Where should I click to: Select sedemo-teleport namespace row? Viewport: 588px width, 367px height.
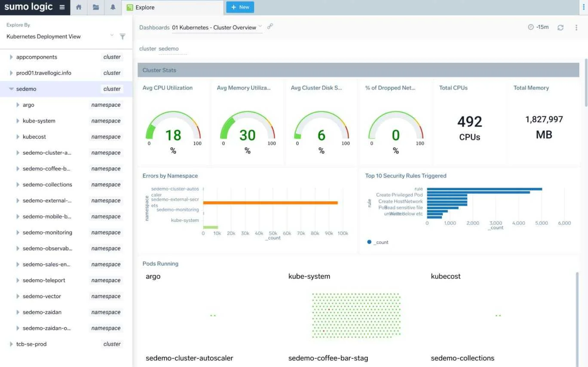(x=66, y=280)
